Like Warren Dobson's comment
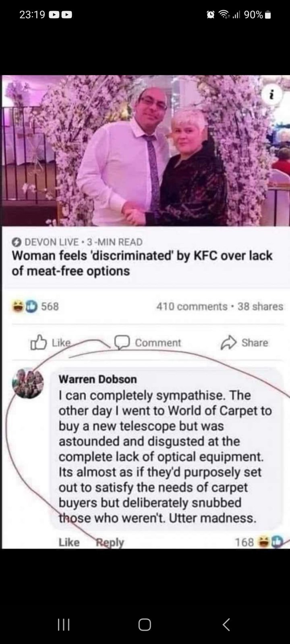Image resolution: width=290 pixels, height=644 pixels. pos(69,542)
